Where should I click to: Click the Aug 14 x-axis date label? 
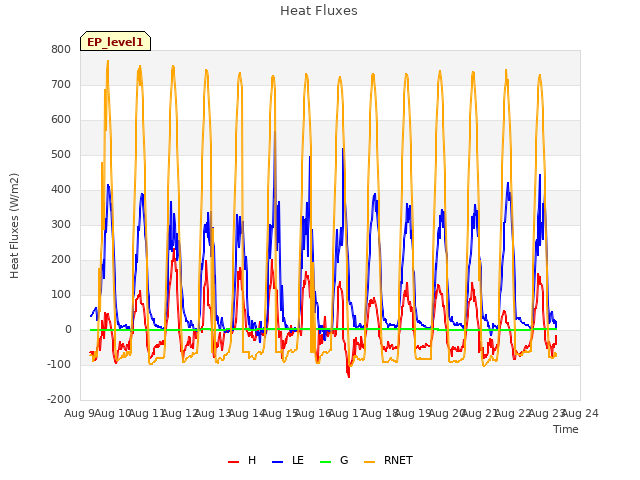pyautogui.click(x=246, y=413)
